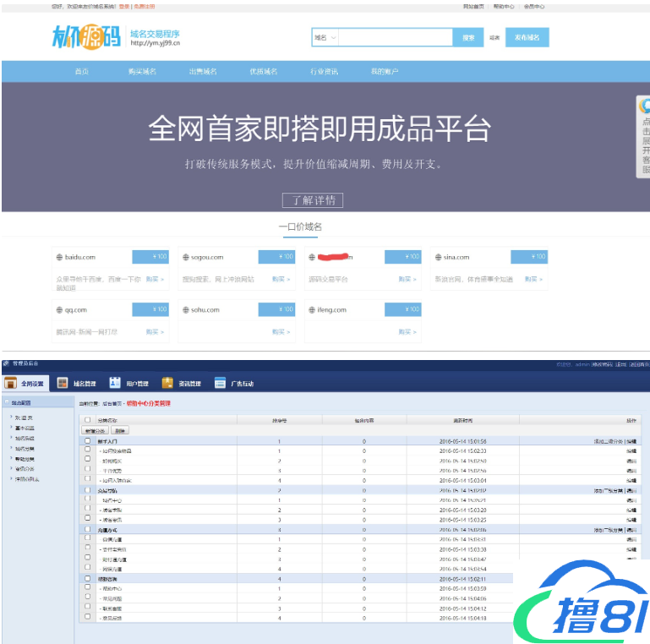Screen dimensions: 650x644
Task: Click the globe icon beside sogou.com
Action: (x=185, y=257)
